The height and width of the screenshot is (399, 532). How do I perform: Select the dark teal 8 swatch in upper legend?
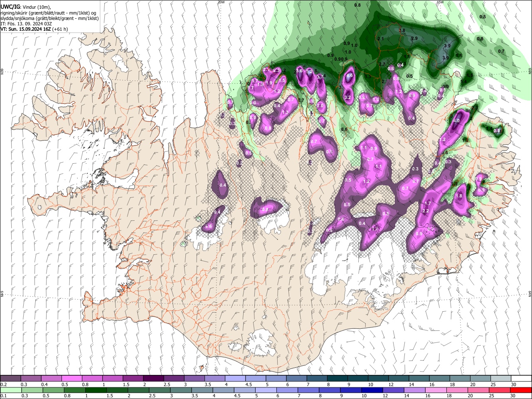point(337,379)
